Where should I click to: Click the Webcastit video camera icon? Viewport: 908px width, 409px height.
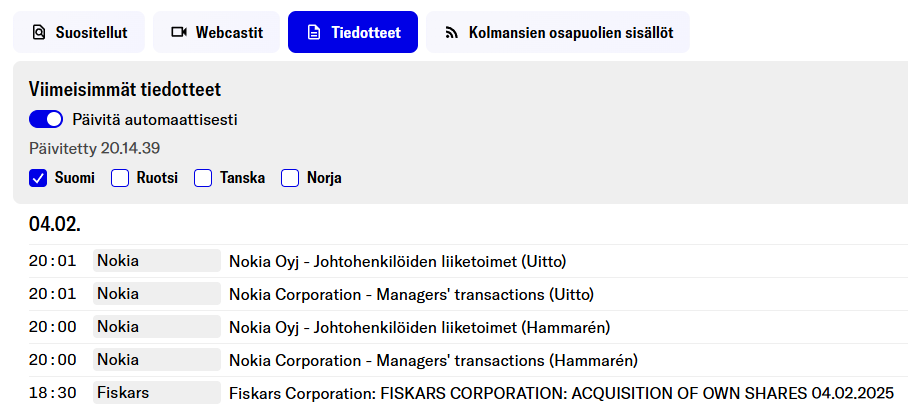point(179,33)
